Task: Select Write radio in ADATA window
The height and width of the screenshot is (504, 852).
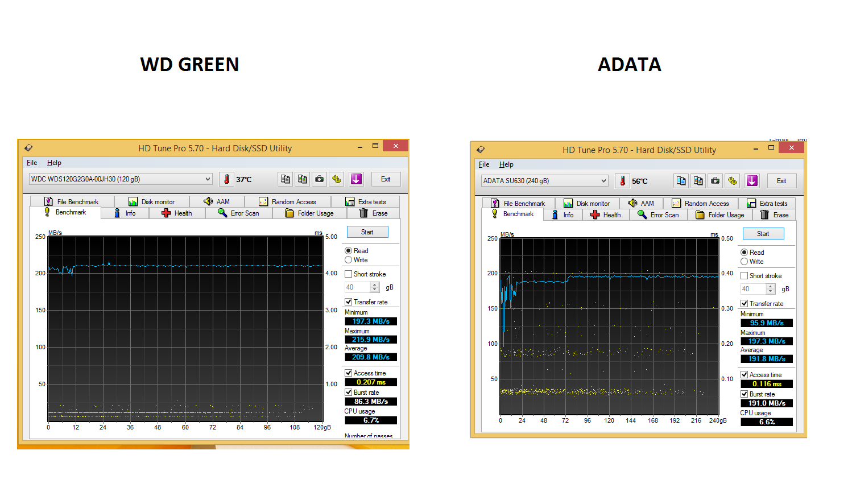Action: tap(744, 262)
